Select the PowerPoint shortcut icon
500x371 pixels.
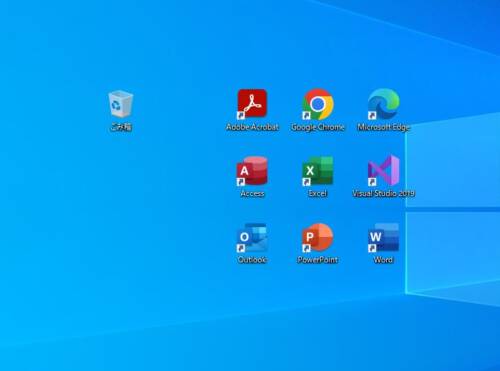pyautogui.click(x=318, y=237)
